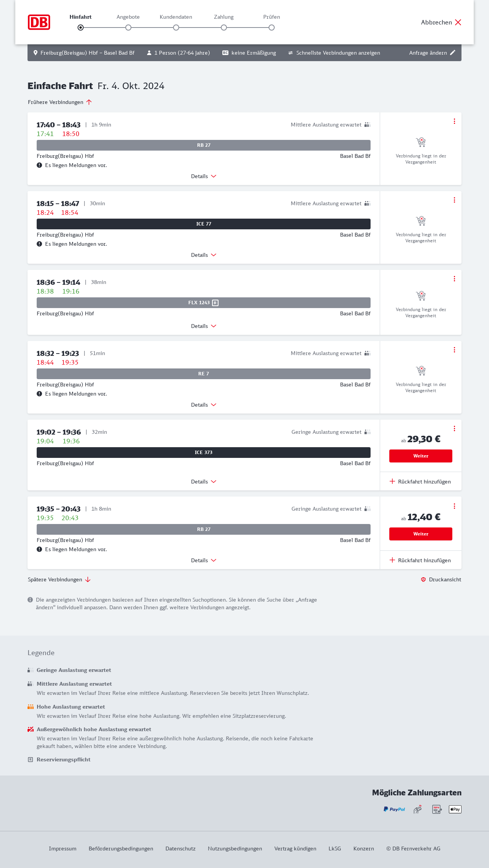Open the Datenschutz footer link
This screenshot has height=868, width=489.
180,849
